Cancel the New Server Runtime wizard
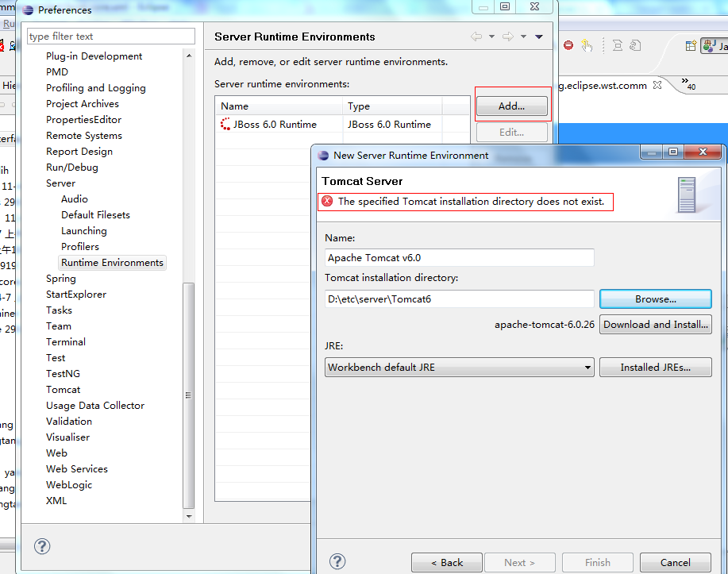The width and height of the screenshot is (728, 574). point(675,562)
